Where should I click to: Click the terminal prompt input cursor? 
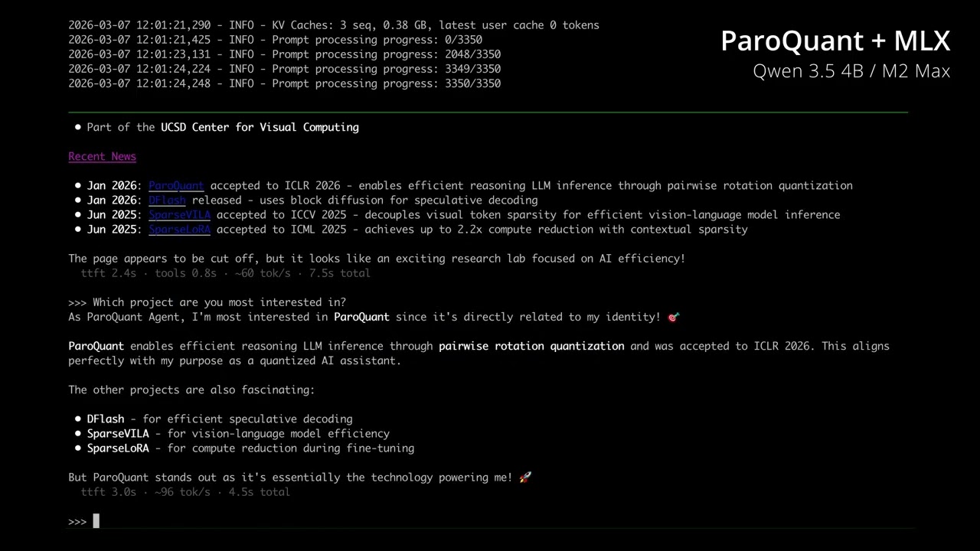[96, 521]
